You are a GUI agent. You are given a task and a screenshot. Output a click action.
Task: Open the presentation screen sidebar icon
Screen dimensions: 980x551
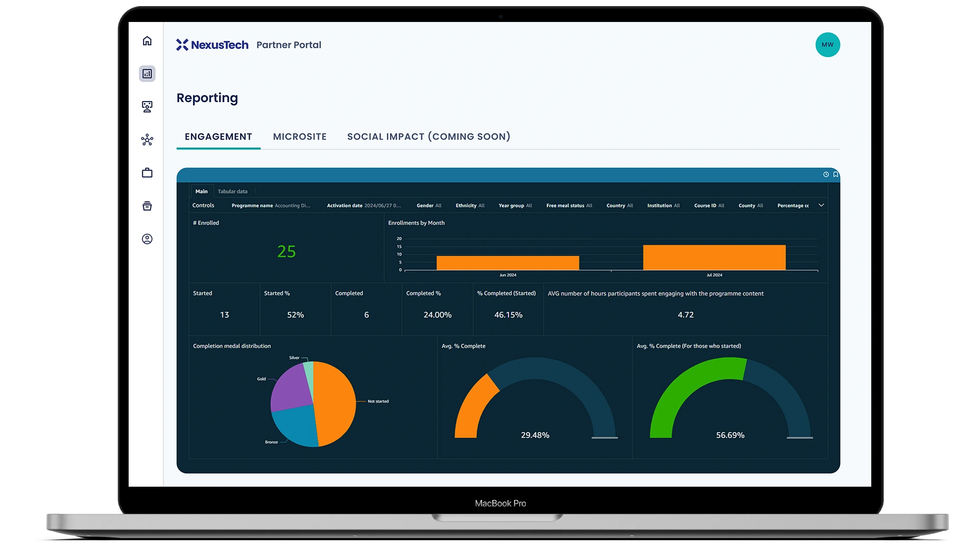pyautogui.click(x=147, y=107)
